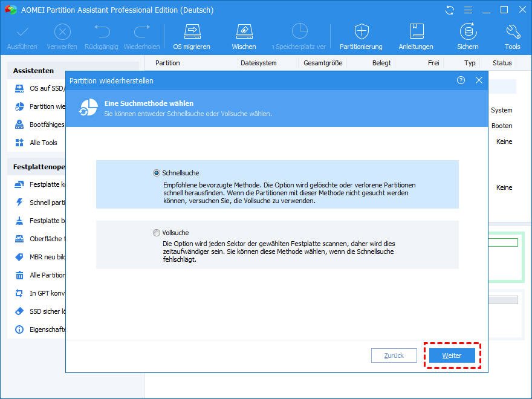The image size is (532, 399).
Task: Close the Partition wiederherstellen dialog
Action: [x=479, y=80]
